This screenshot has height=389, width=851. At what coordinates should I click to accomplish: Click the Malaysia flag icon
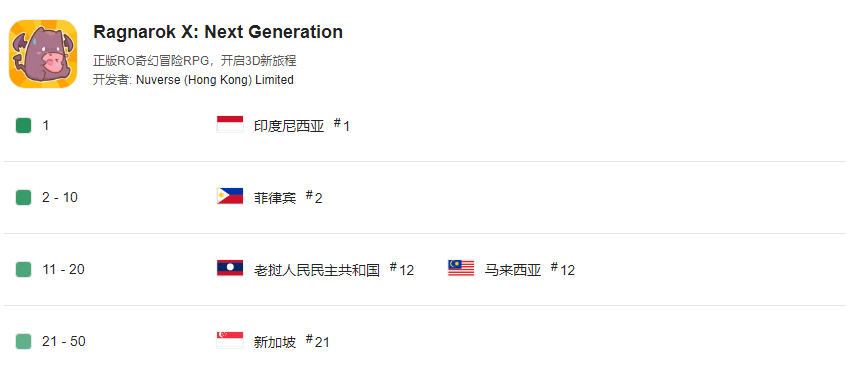(461, 268)
